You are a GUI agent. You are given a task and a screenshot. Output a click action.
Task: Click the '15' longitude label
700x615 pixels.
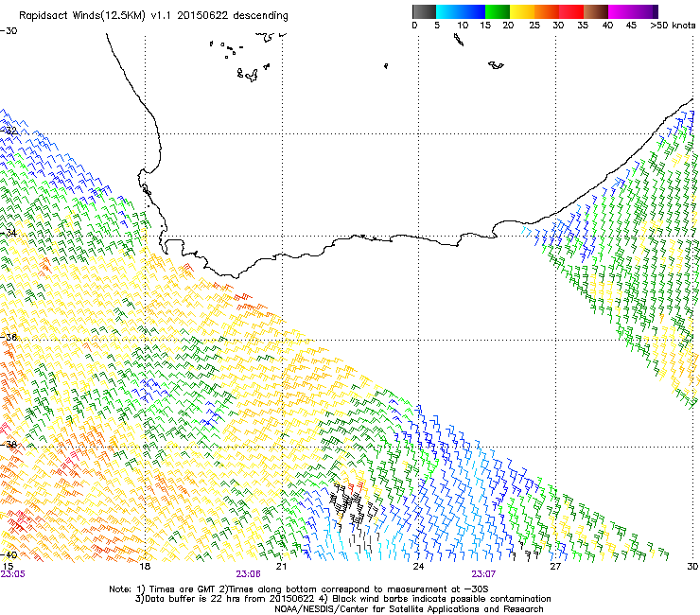tap(8, 567)
